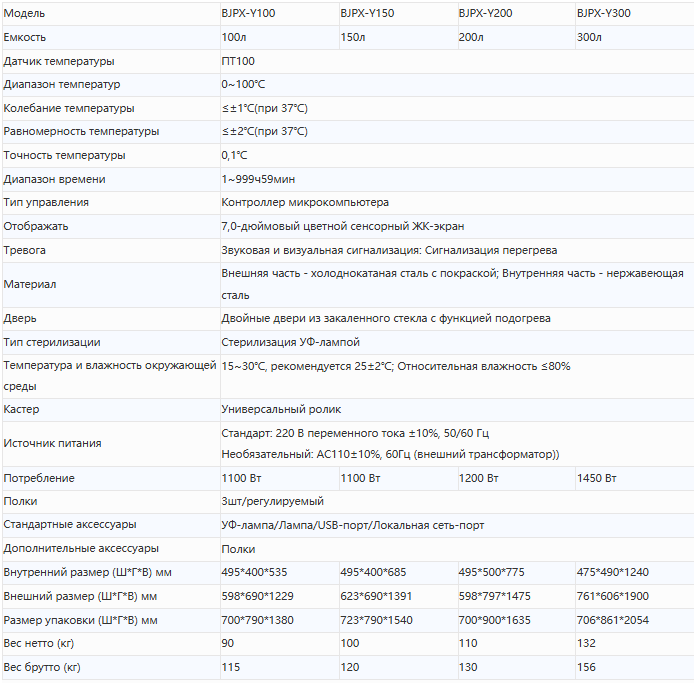The height and width of the screenshot is (683, 697).
Task: Click the 'Тревога' row label
Action: coord(25,250)
